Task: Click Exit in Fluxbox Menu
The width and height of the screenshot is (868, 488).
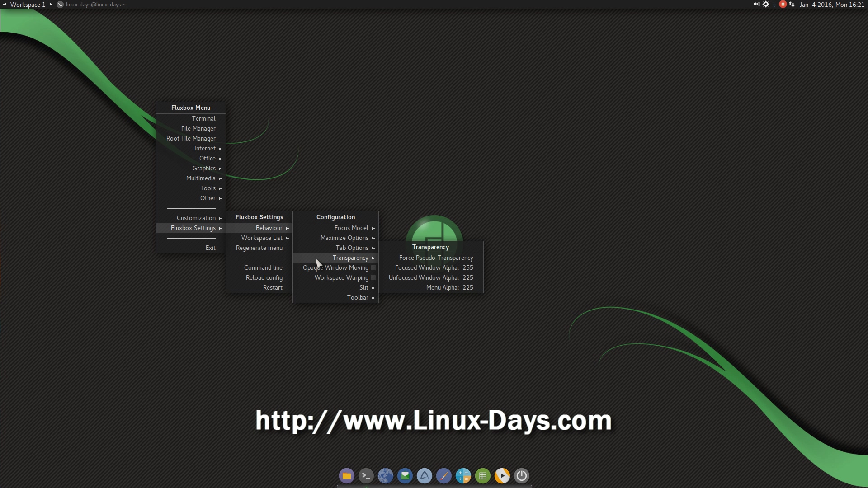Action: 191,248
